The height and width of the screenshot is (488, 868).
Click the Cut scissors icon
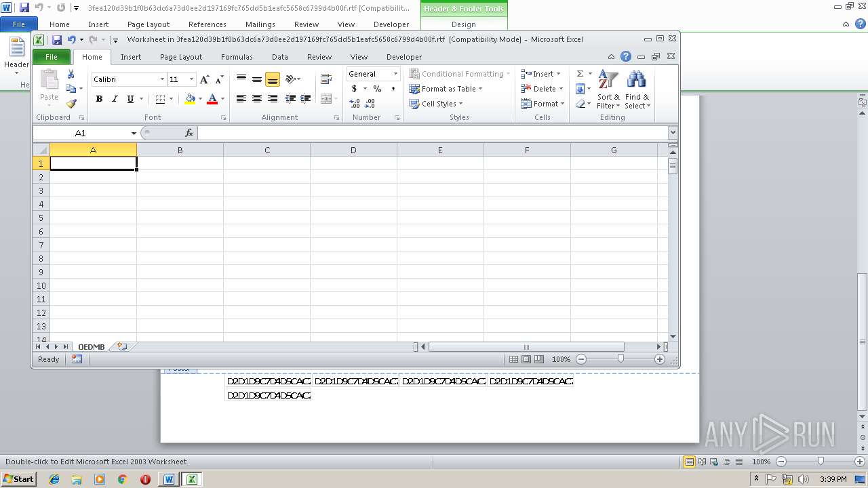[71, 74]
